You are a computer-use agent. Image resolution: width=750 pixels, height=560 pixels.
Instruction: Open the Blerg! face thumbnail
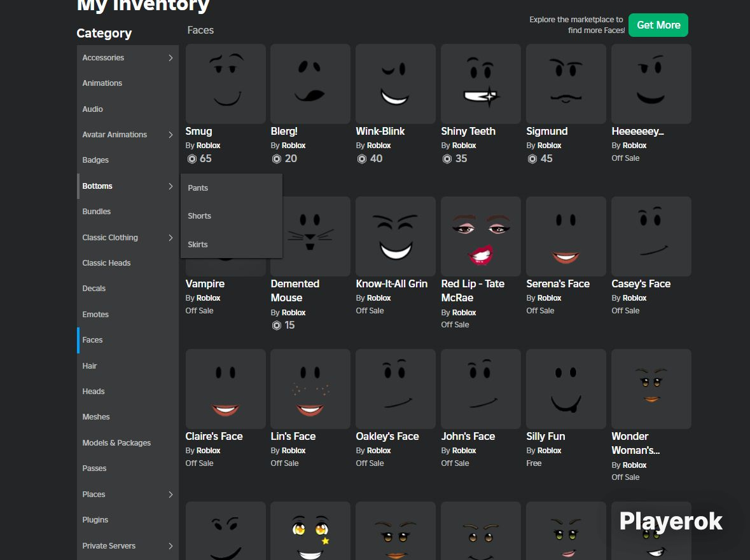[310, 84]
